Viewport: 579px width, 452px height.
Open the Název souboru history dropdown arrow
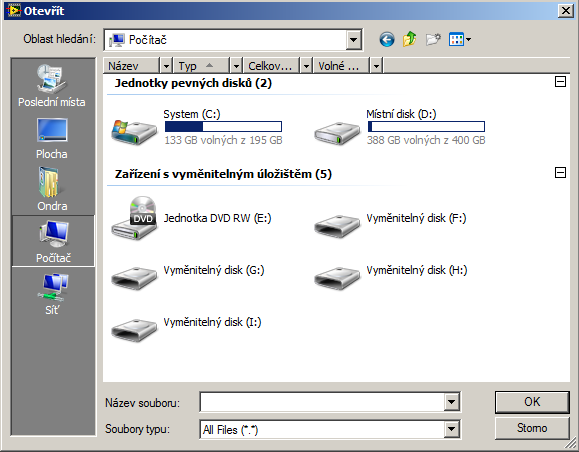click(451, 402)
